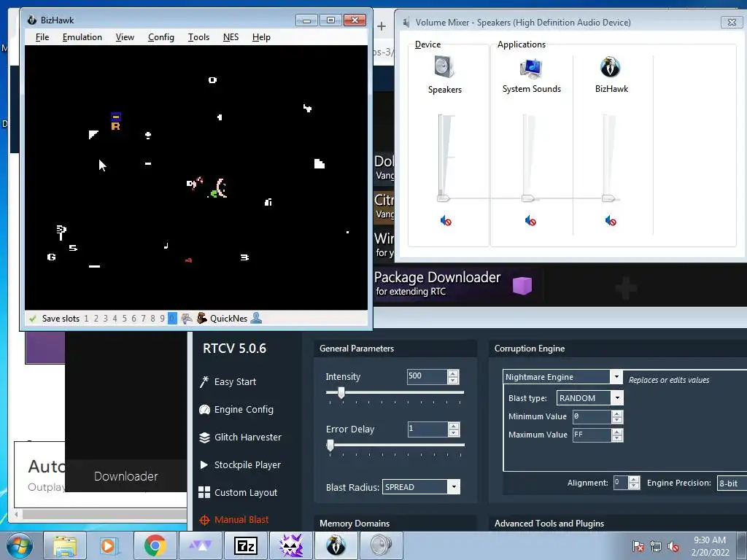Increase Minimum Value spinner

tap(617, 413)
